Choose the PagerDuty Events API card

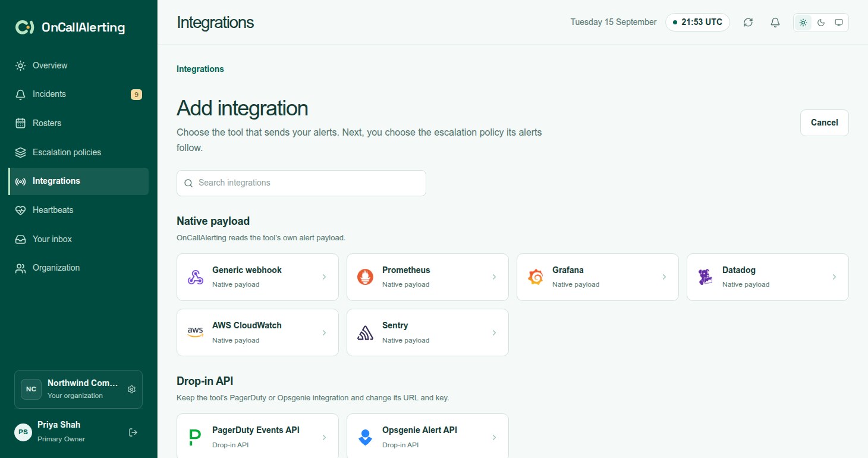(257, 437)
